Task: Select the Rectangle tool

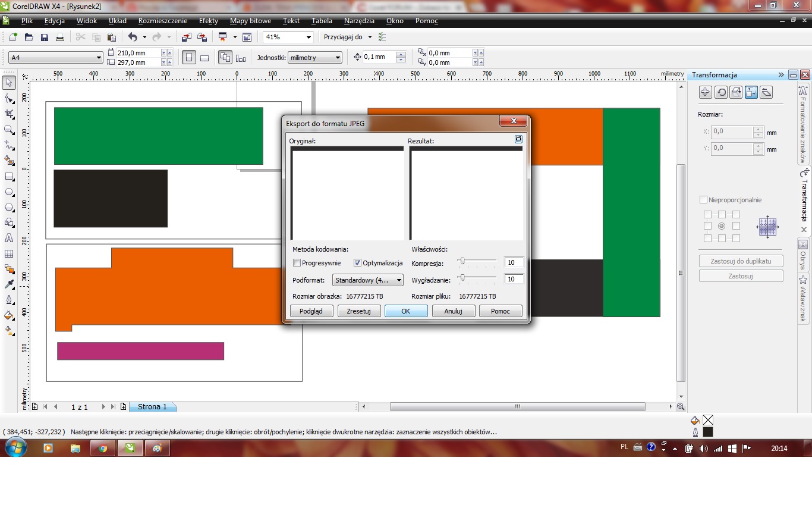Action: click(x=9, y=176)
